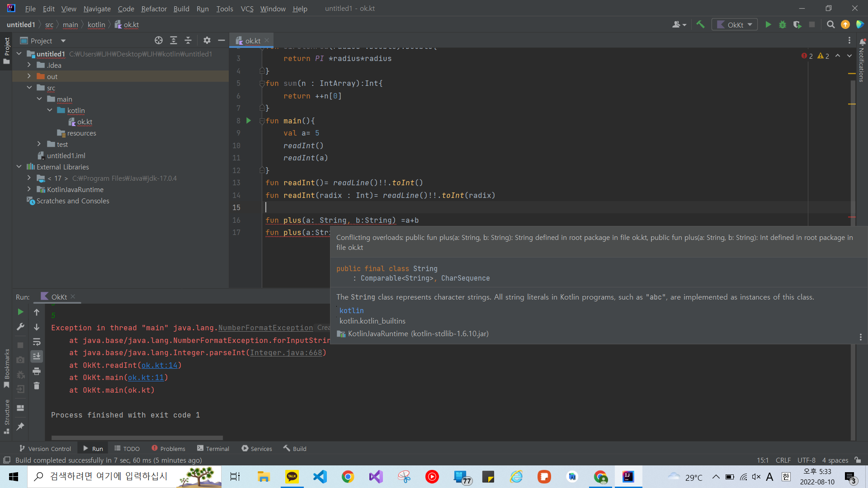This screenshot has height=488, width=868.
Task: Select Opened File locate target icon
Action: point(159,41)
